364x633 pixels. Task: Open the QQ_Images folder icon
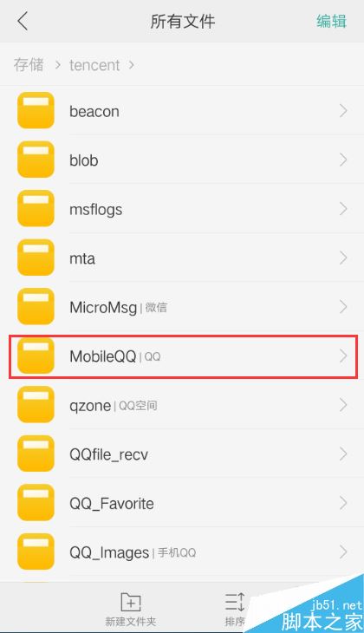pos(36,551)
